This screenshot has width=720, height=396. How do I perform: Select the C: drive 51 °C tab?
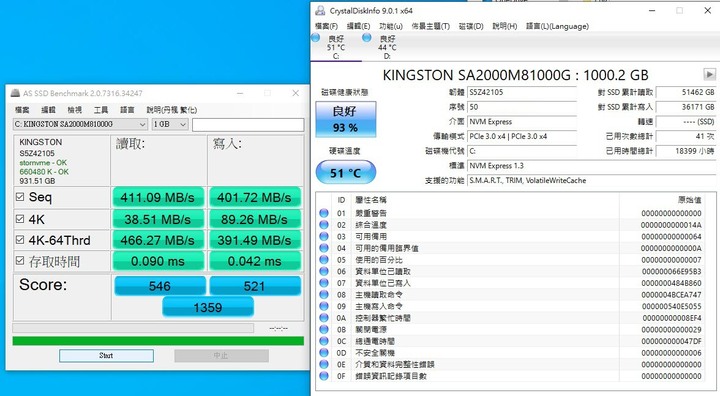(336, 47)
